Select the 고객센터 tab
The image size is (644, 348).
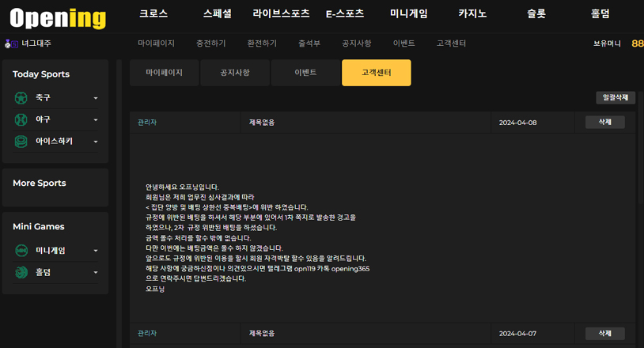[376, 73]
